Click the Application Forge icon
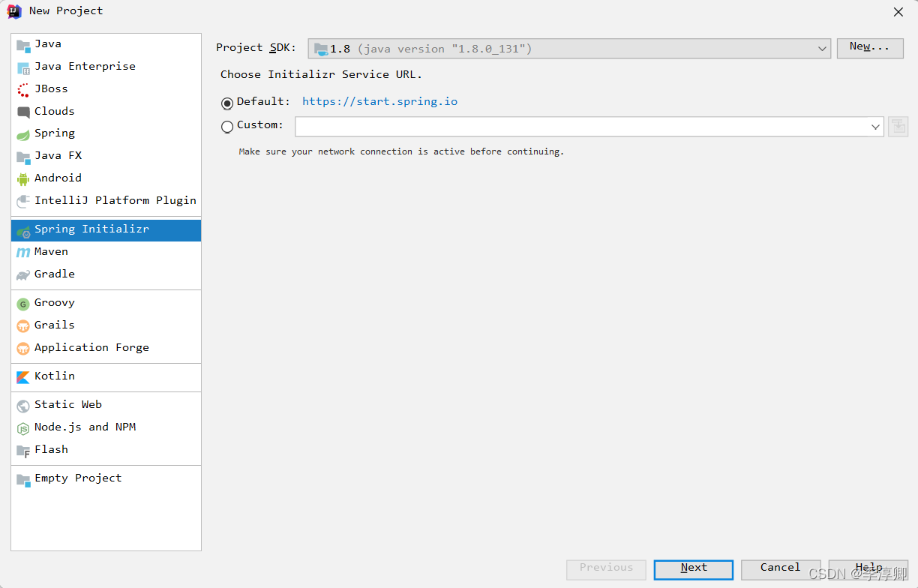Screen dimensions: 918x588 click(23, 349)
